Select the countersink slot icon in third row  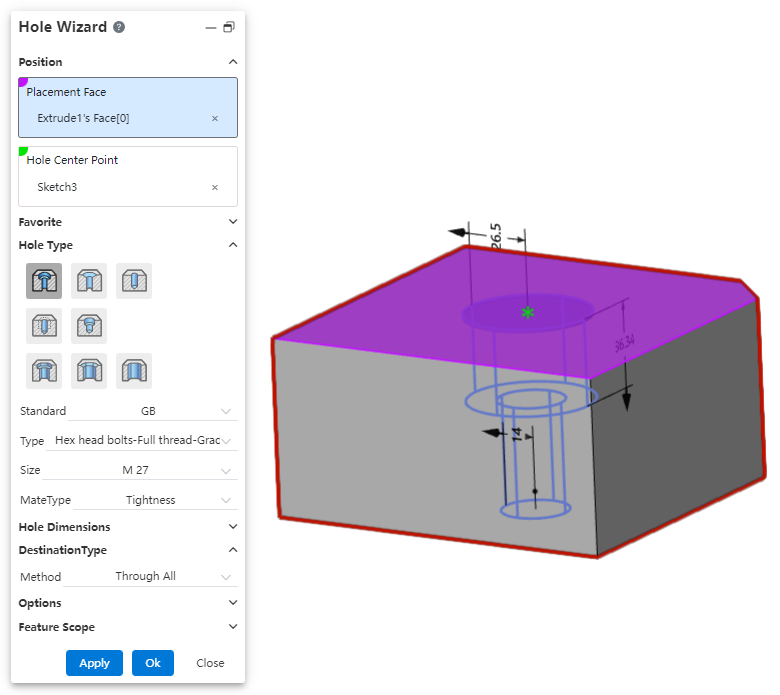point(89,371)
